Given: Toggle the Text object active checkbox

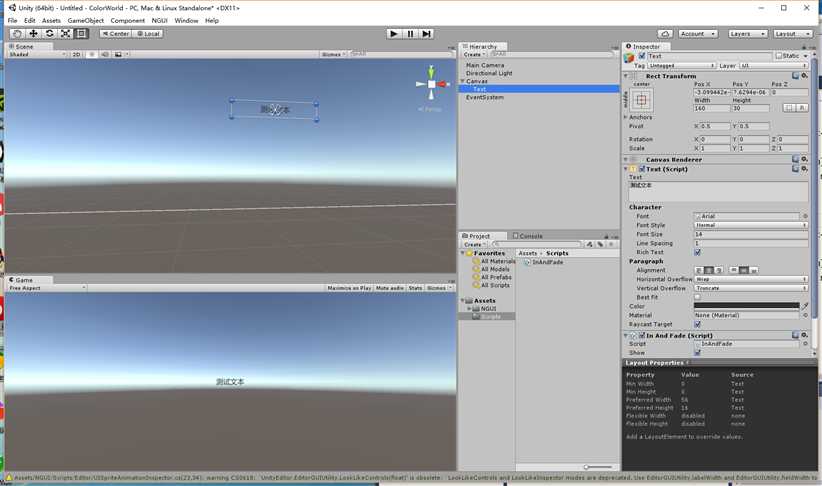Looking at the screenshot, I should tap(642, 56).
